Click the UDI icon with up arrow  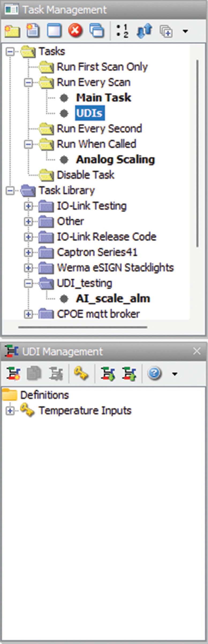[x=129, y=374]
